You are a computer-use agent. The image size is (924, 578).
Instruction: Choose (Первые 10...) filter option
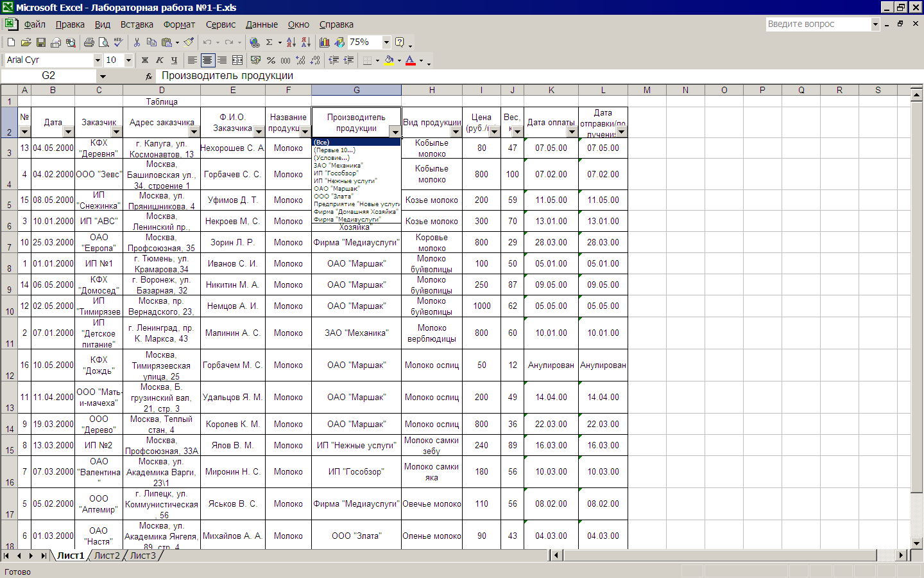coord(356,150)
